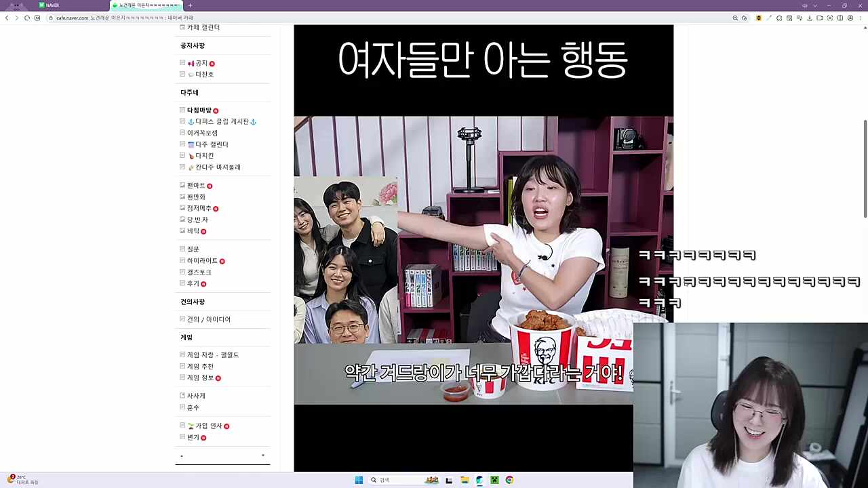Click the 공지사항 section heading
This screenshot has width=868, height=488.
193,45
